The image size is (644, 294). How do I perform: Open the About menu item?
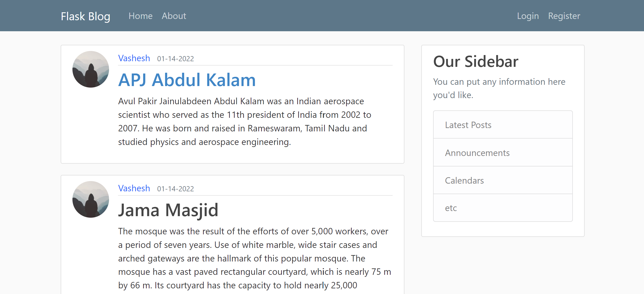click(x=174, y=15)
